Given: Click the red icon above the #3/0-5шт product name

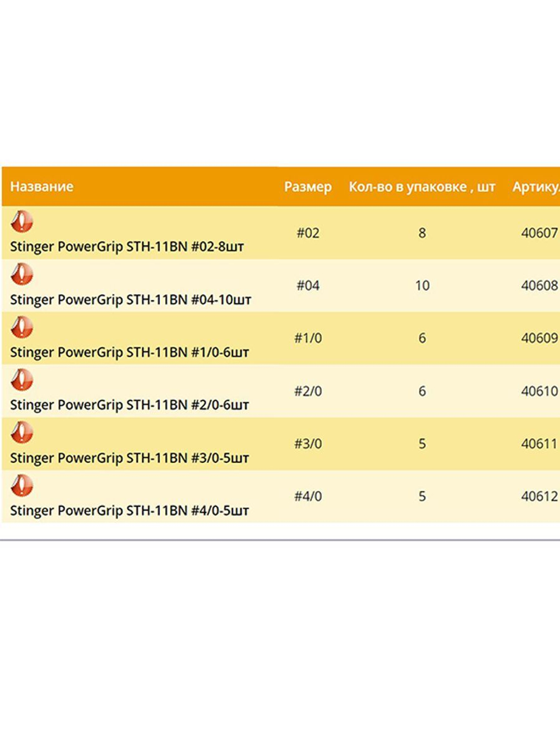Looking at the screenshot, I should [x=22, y=433].
